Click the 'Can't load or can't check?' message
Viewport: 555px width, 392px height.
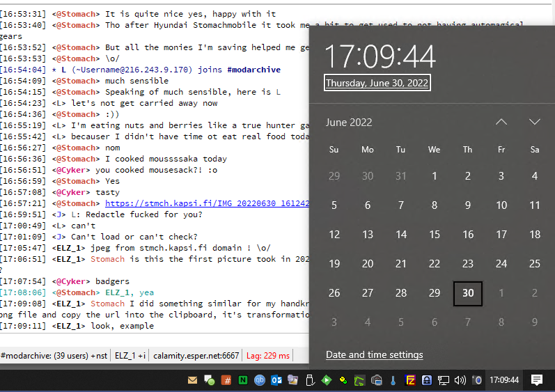point(134,237)
